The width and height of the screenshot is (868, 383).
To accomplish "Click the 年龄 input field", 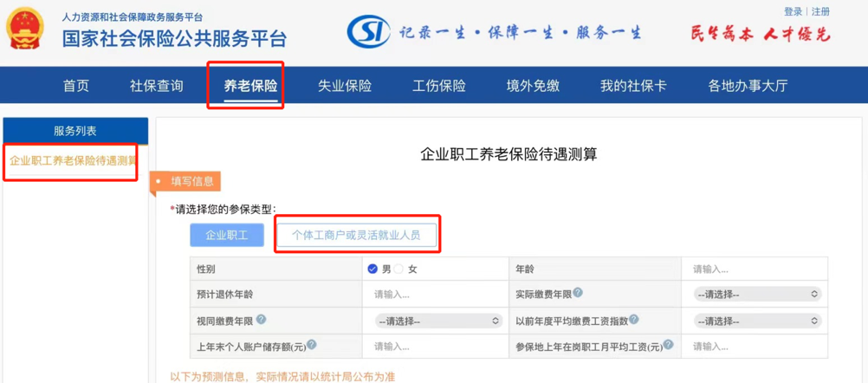I will tap(754, 269).
